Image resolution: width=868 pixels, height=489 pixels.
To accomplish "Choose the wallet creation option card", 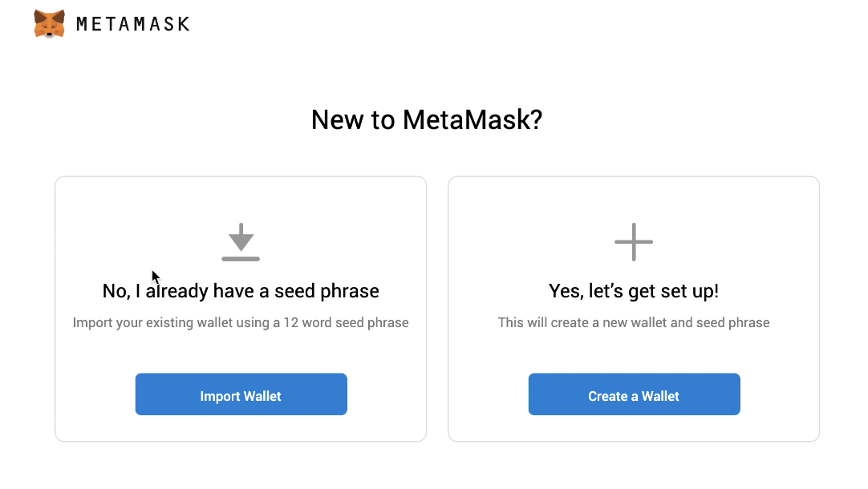I will coord(634,309).
